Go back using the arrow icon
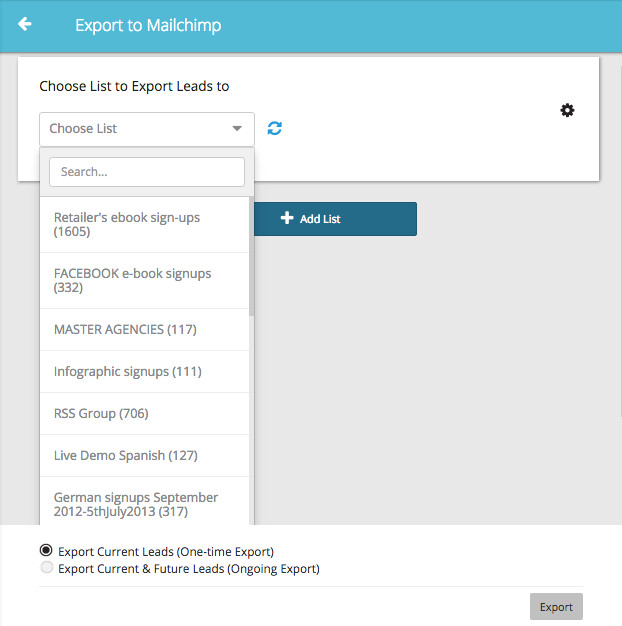This screenshot has height=626, width=622. coord(24,24)
